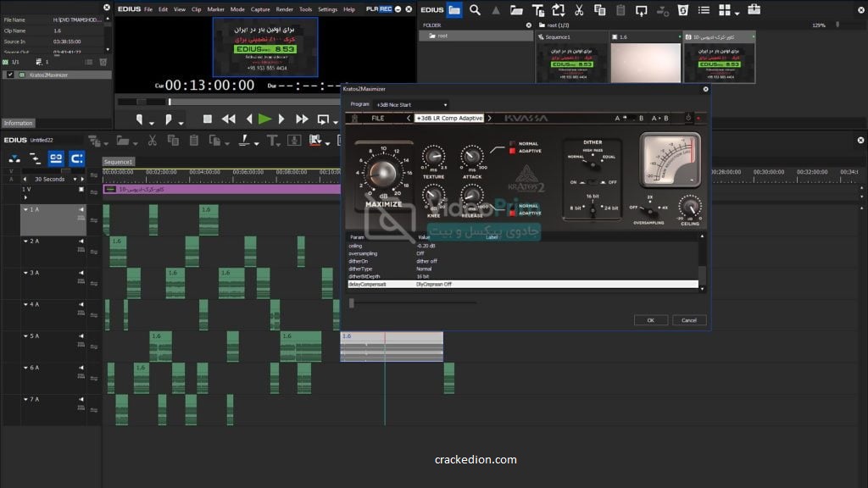Go to previous Kratos preset arrow
Screen dimensions: 868x488
point(409,118)
